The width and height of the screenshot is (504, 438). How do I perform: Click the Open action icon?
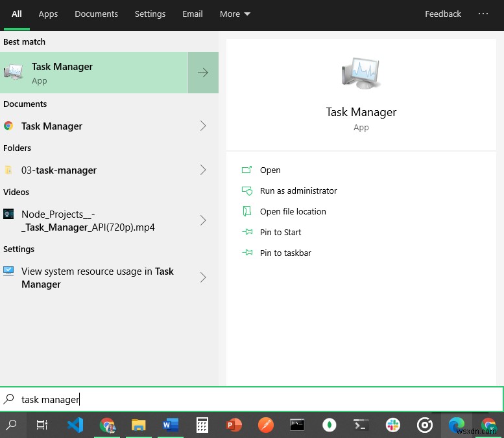(x=247, y=170)
